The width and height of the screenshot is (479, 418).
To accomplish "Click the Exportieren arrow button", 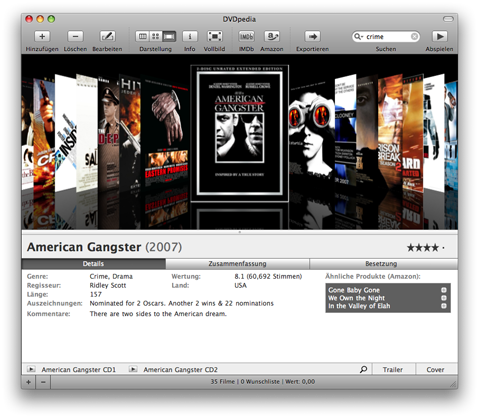I will 312,36.
